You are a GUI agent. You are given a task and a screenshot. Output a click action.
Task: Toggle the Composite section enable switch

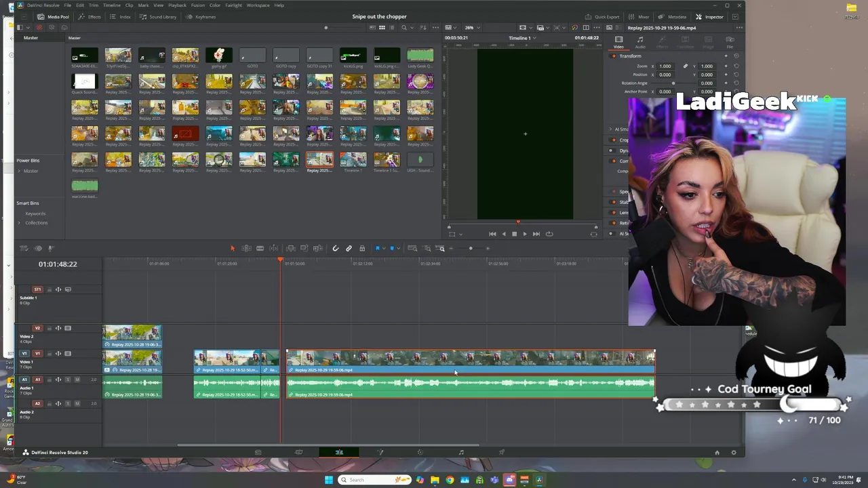pos(614,161)
